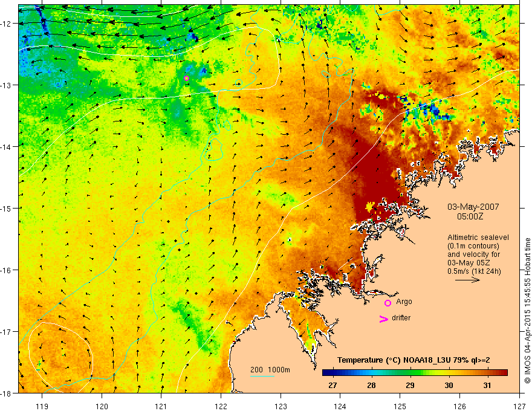Click the color bar value 27

[333, 385]
